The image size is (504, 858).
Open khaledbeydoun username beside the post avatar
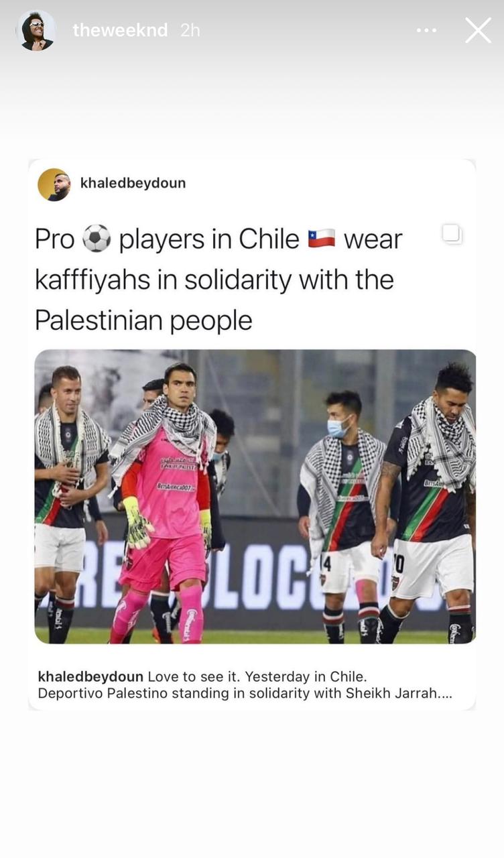tap(133, 183)
